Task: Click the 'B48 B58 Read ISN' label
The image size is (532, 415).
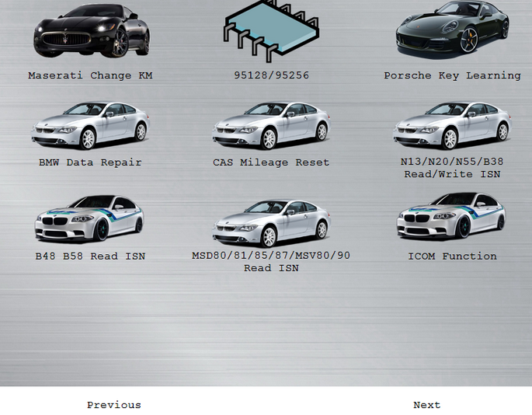Action: (x=90, y=256)
